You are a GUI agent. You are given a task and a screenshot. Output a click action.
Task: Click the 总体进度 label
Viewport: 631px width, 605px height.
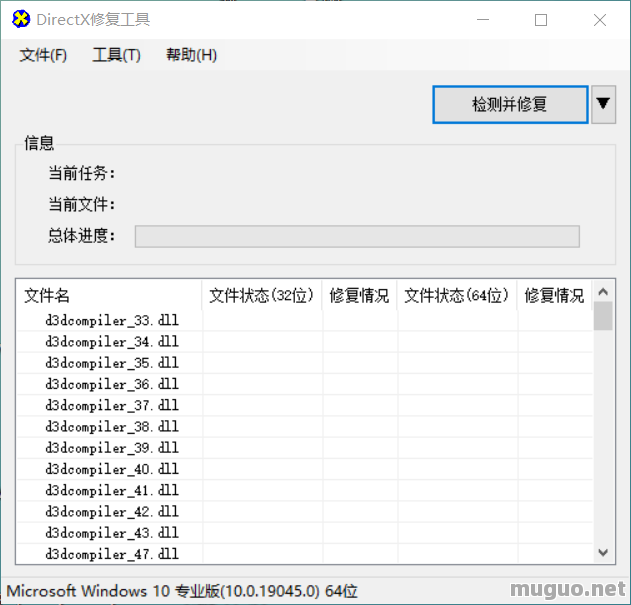click(82, 235)
